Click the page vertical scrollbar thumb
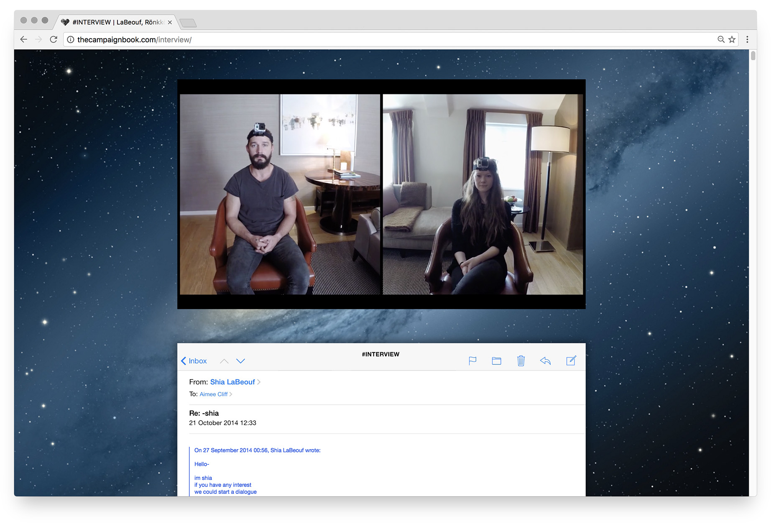Viewport: 771px width, 532px height. click(x=753, y=56)
